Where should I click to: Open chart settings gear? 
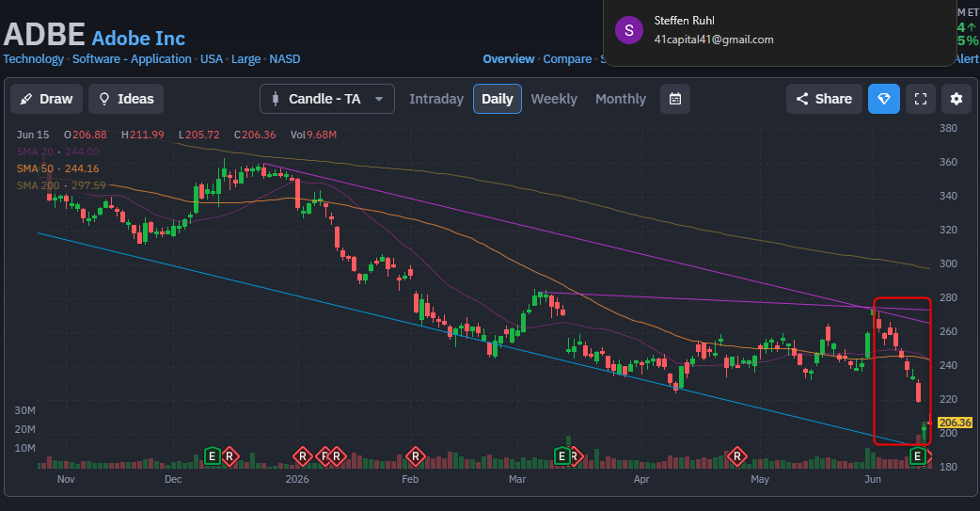tap(956, 99)
